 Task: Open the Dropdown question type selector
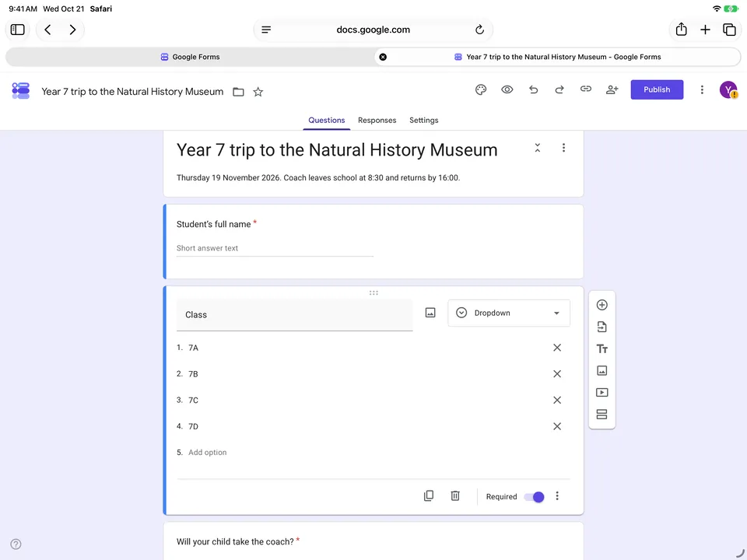point(509,313)
